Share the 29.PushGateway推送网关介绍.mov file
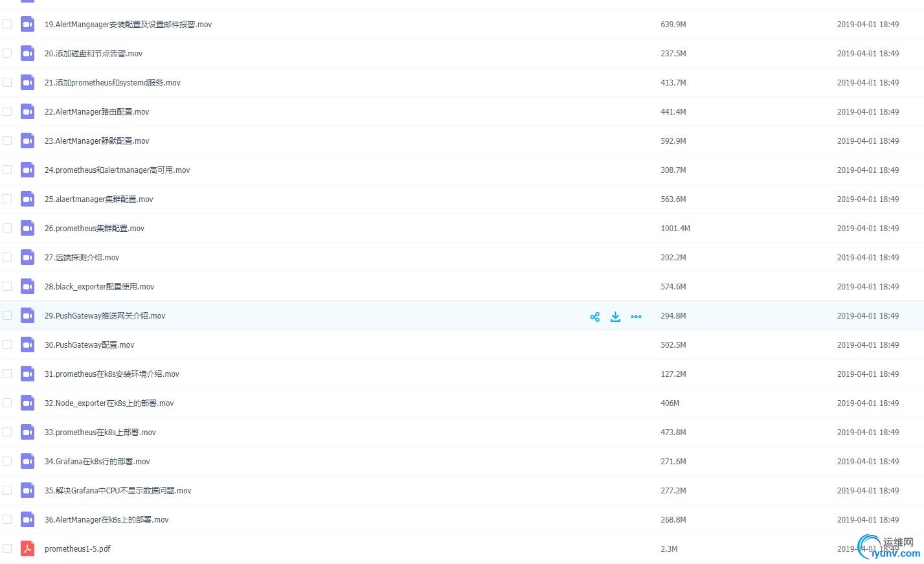The image size is (924, 564). (x=595, y=317)
